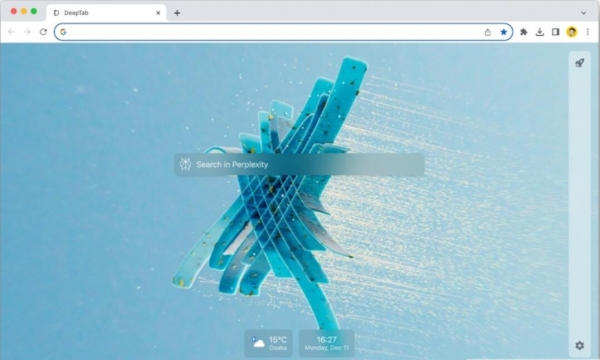Open DeepTab settings gear icon
600x360 pixels.
point(579,345)
